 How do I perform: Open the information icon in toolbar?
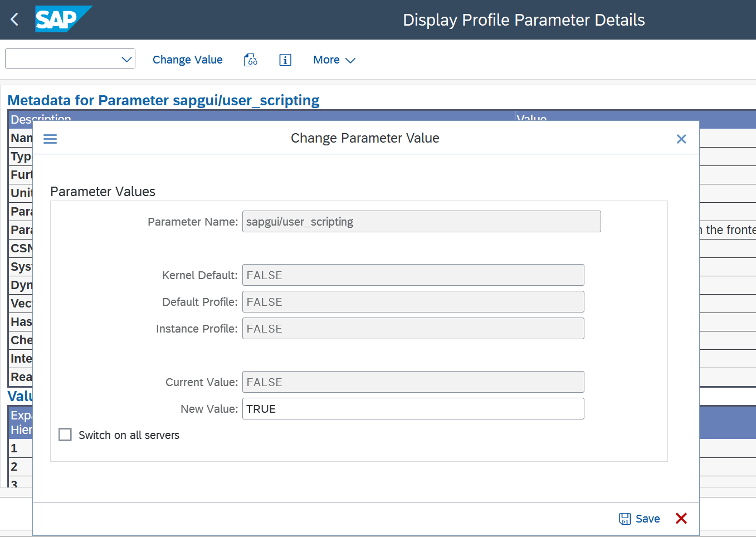coord(285,60)
